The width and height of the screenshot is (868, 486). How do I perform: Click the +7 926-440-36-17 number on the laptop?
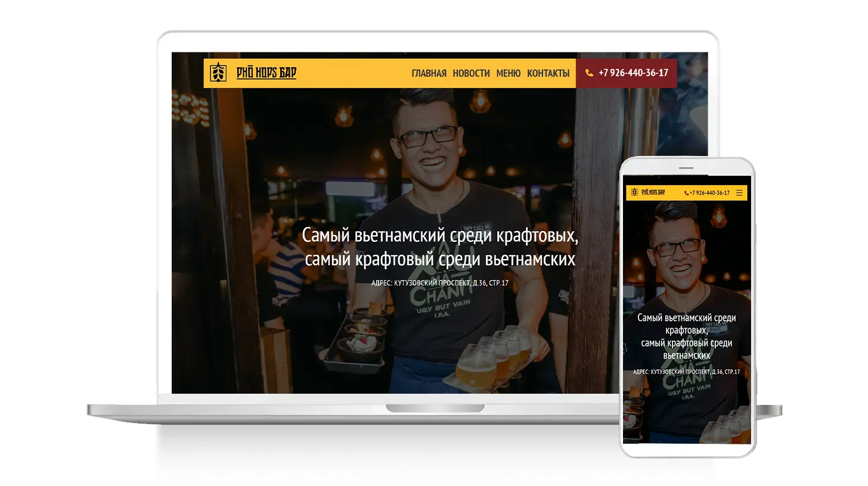pos(633,73)
